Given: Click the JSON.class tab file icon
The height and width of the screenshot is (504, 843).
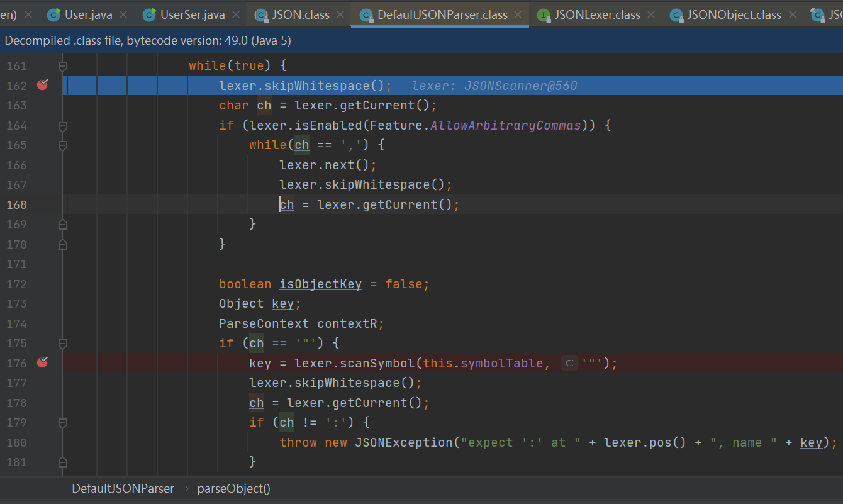Looking at the screenshot, I should [x=261, y=14].
